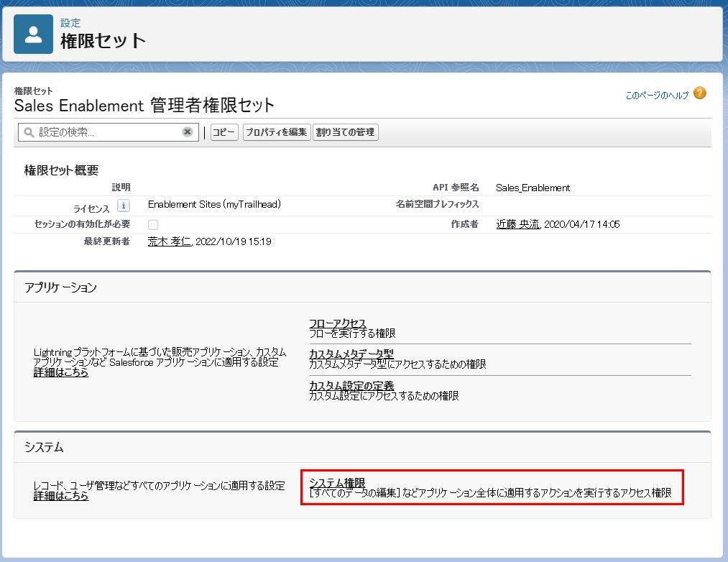This screenshot has height=562, width=728.
Task: Click the 名前空間プレフィックス label
Action: coord(437,204)
